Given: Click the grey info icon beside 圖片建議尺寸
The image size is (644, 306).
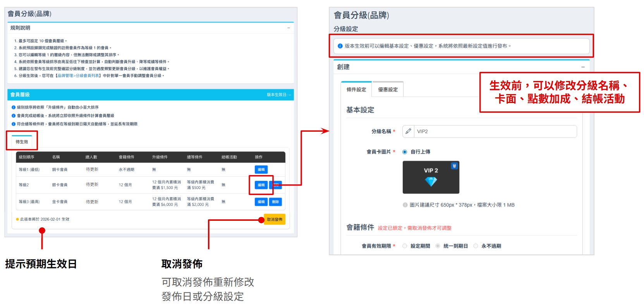Looking at the screenshot, I should (x=405, y=205).
